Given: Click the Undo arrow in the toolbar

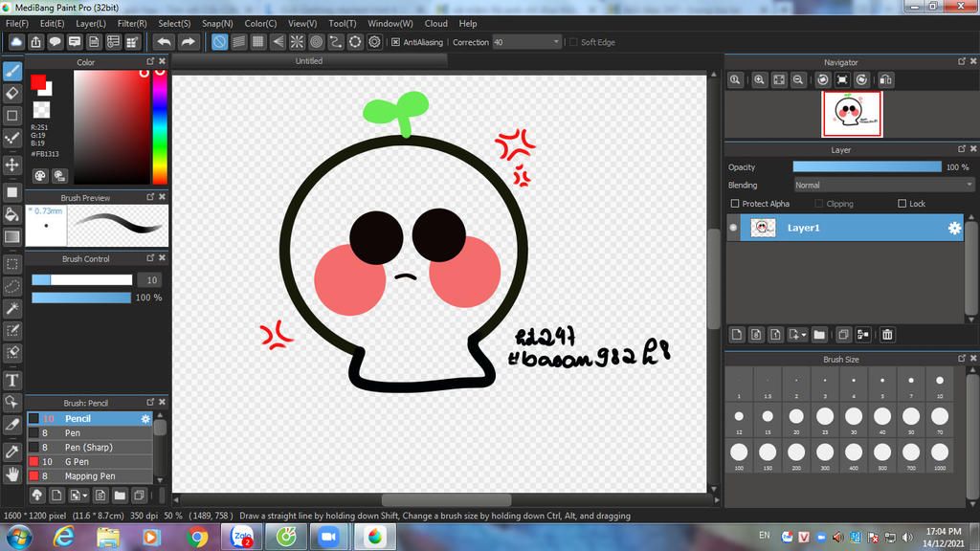Looking at the screenshot, I should [x=164, y=42].
